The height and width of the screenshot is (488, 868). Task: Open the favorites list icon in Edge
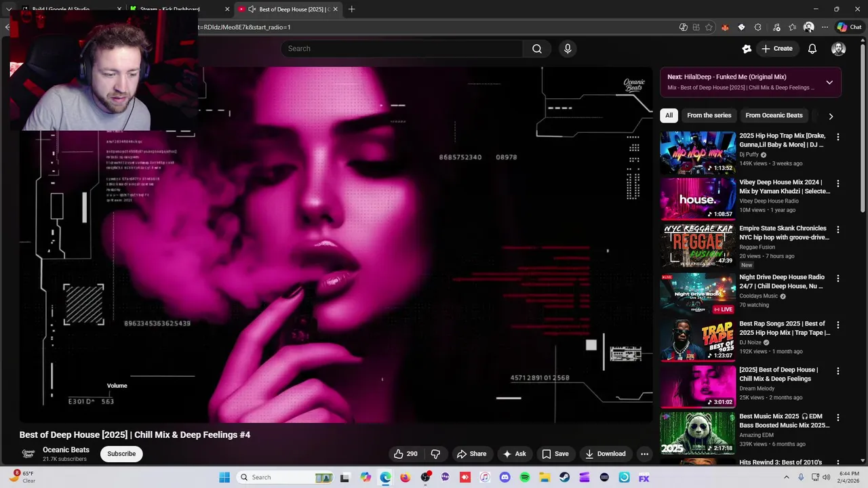(792, 27)
